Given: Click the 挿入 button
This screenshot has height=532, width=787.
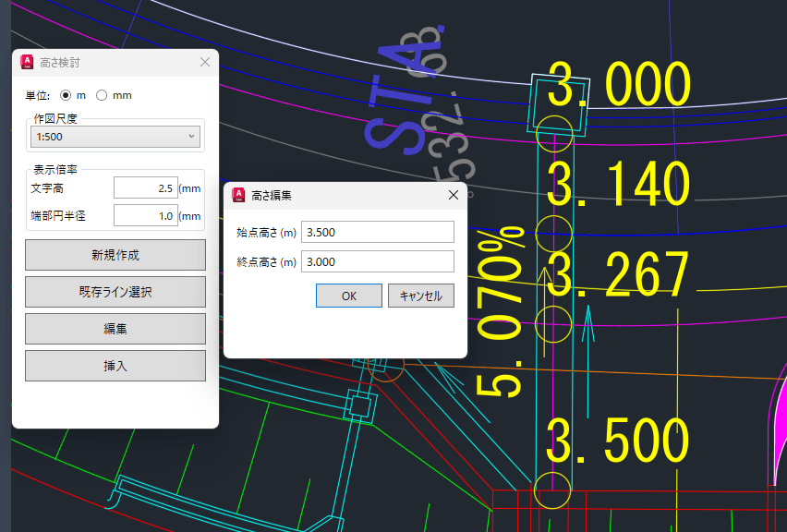Looking at the screenshot, I should pyautogui.click(x=115, y=366).
